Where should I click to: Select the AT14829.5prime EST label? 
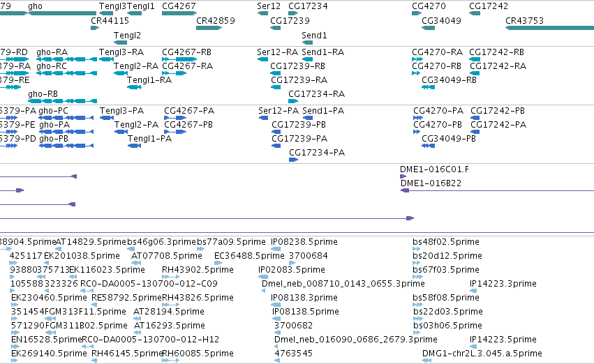(91, 242)
